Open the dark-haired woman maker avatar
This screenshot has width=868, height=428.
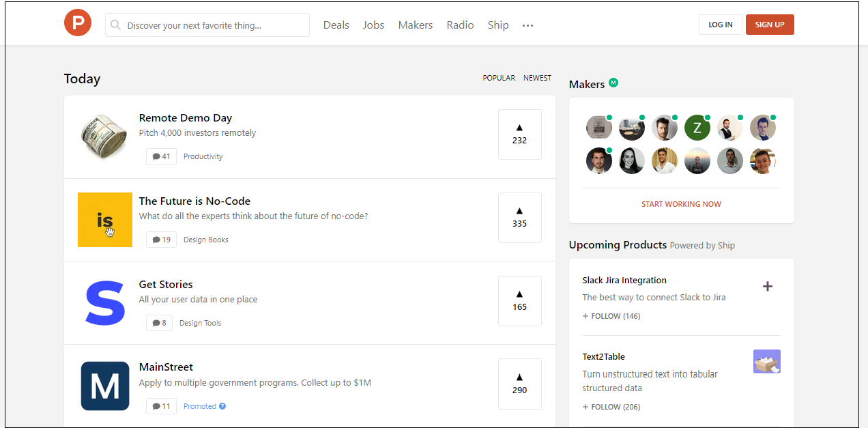tap(632, 161)
